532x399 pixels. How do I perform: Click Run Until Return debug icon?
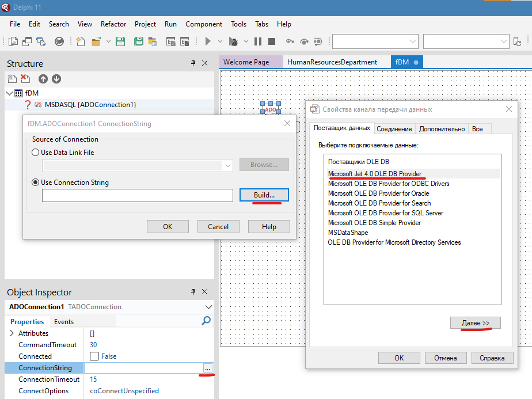point(318,41)
